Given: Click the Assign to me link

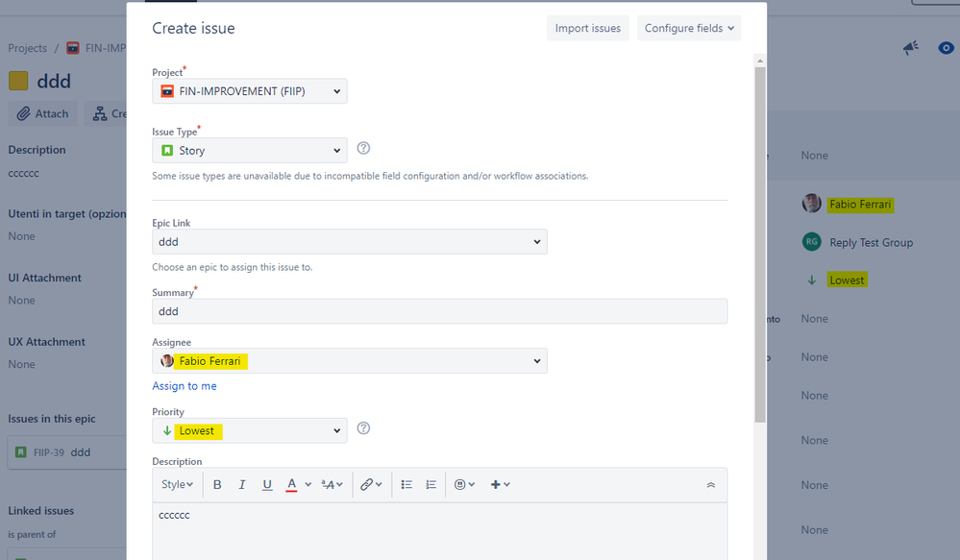Looking at the screenshot, I should [185, 386].
